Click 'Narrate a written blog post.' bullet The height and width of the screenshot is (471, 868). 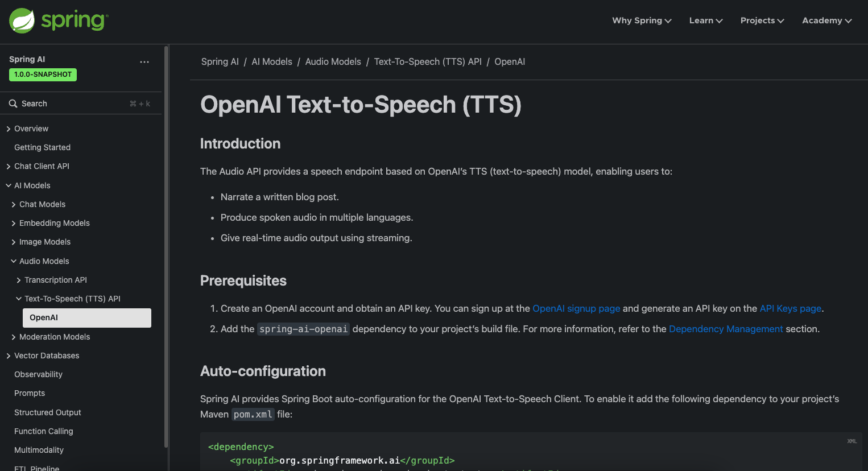(x=280, y=197)
